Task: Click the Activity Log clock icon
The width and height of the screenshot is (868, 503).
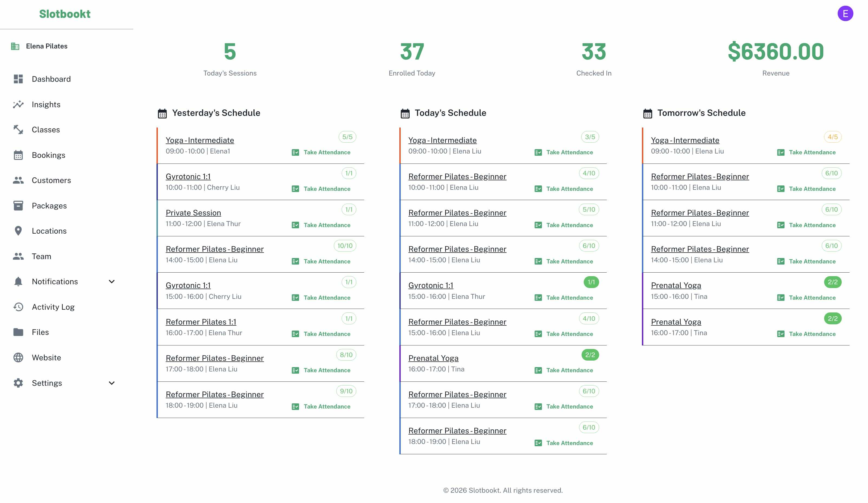Action: click(x=18, y=307)
